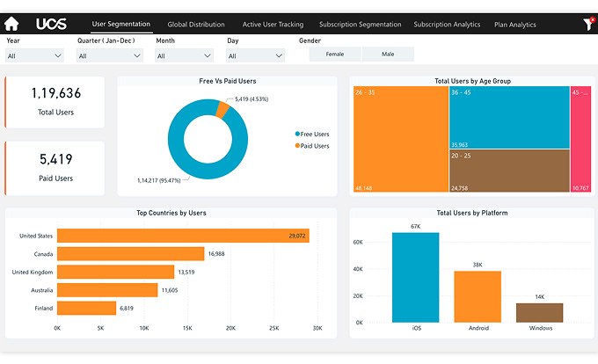This screenshot has height=364, width=598.
Task: Click the Paid Users card
Action: (55, 168)
